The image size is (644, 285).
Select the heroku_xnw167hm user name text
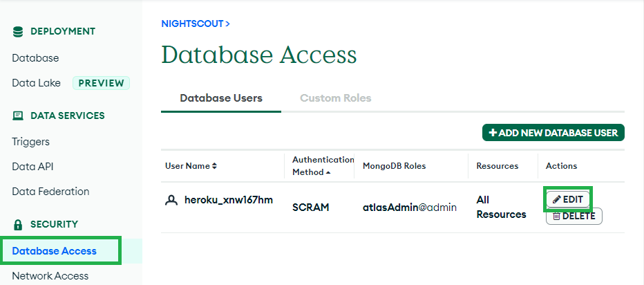tap(229, 201)
